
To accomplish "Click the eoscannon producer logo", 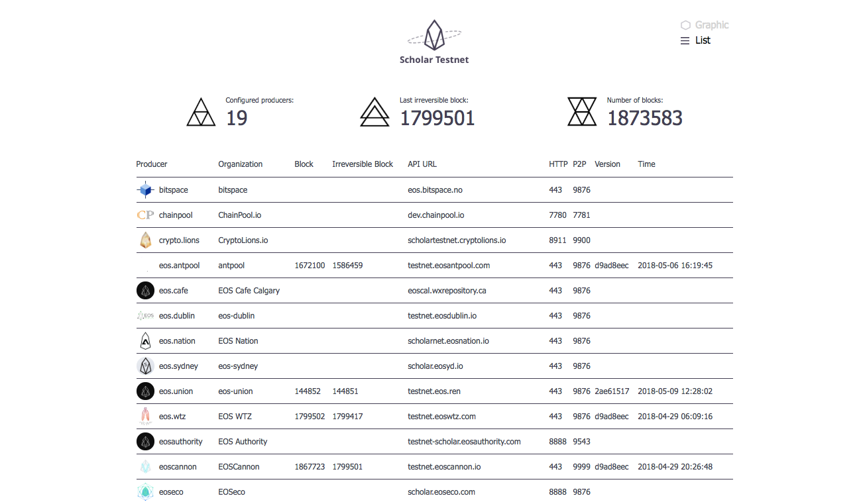I will 145,467.
